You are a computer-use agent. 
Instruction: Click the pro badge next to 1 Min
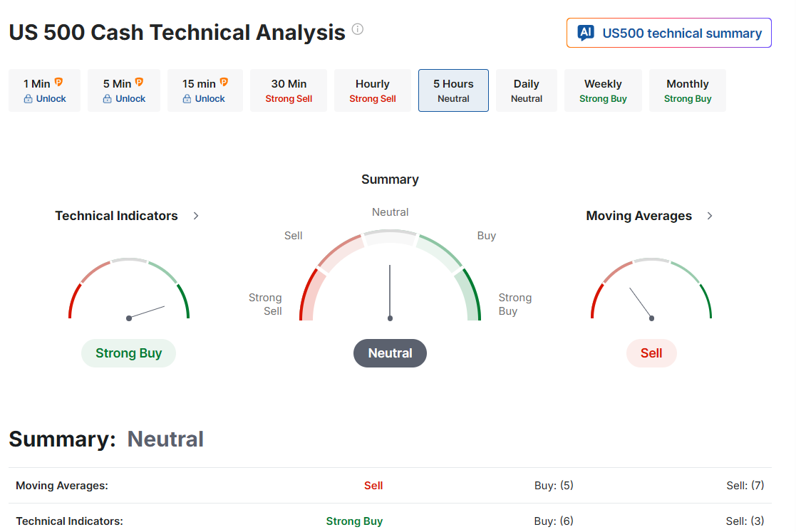58,82
